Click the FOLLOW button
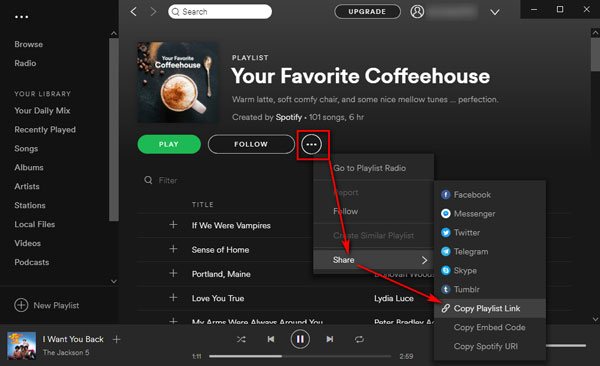This screenshot has height=366, width=600. 251,144
